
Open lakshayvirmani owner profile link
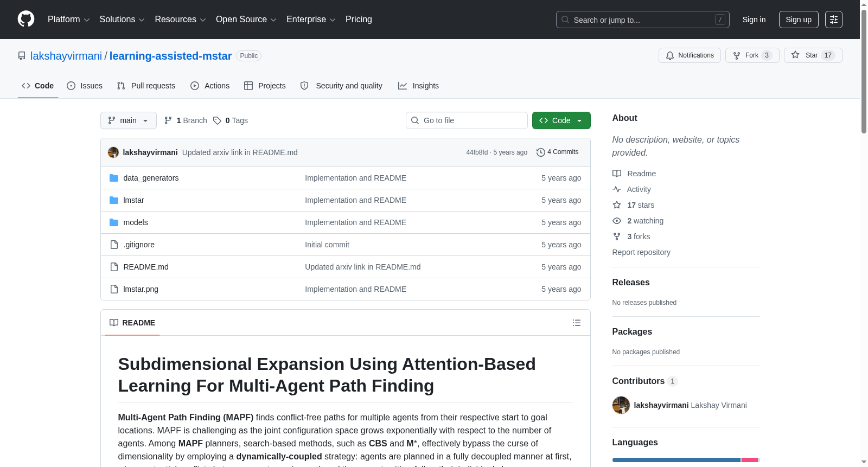pyautogui.click(x=66, y=56)
